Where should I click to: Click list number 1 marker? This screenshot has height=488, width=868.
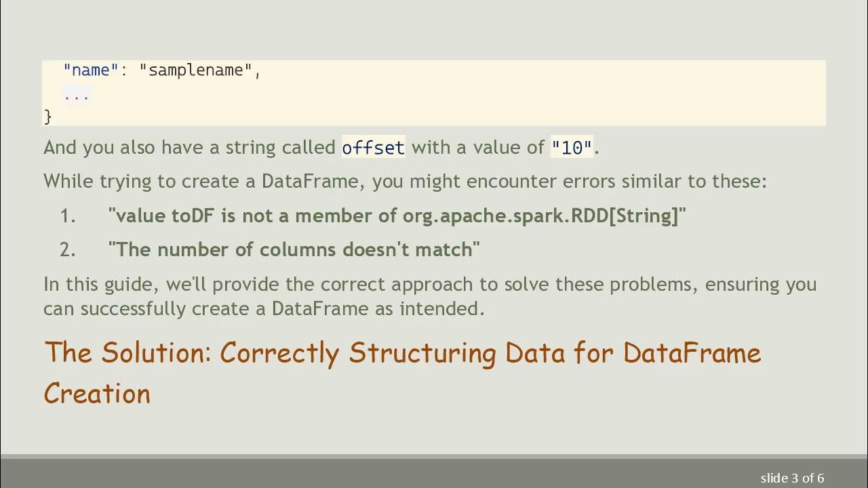point(68,216)
